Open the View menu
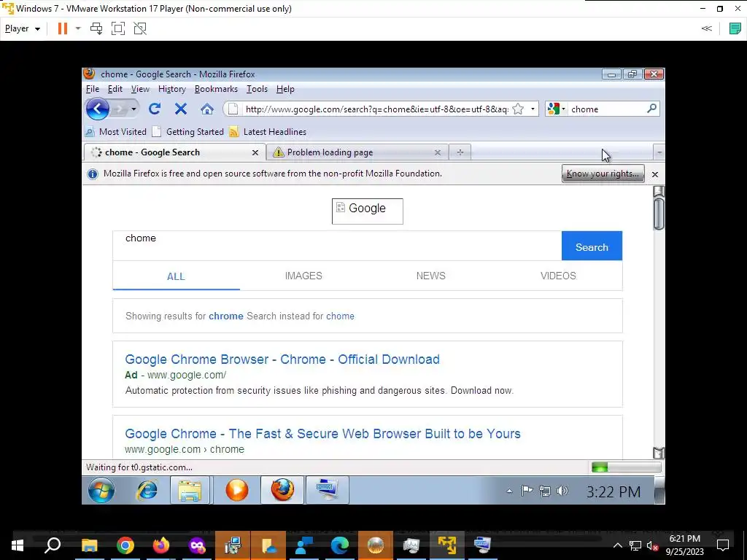 [140, 89]
